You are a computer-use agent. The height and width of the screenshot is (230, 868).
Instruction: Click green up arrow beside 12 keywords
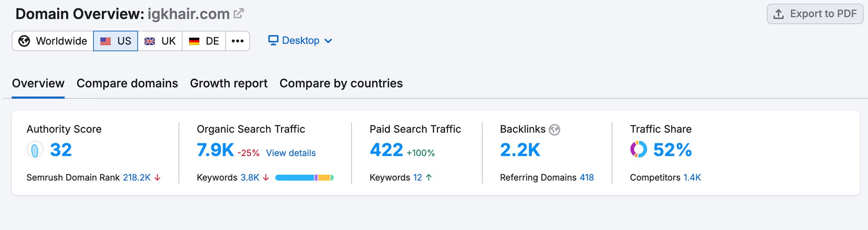point(428,177)
